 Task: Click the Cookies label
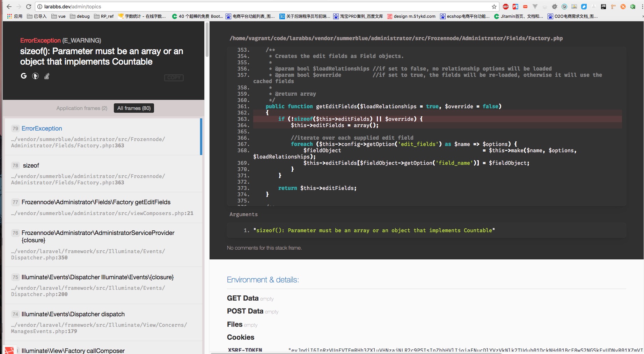(241, 337)
